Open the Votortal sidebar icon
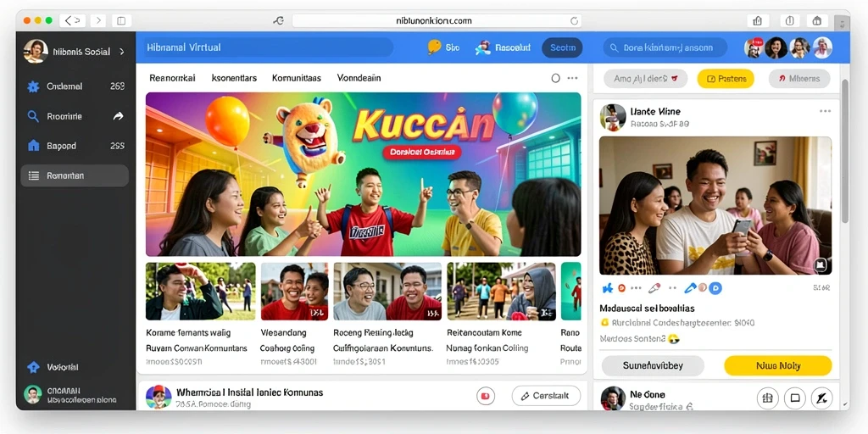Viewport: 868px width, 434px height. point(33,367)
